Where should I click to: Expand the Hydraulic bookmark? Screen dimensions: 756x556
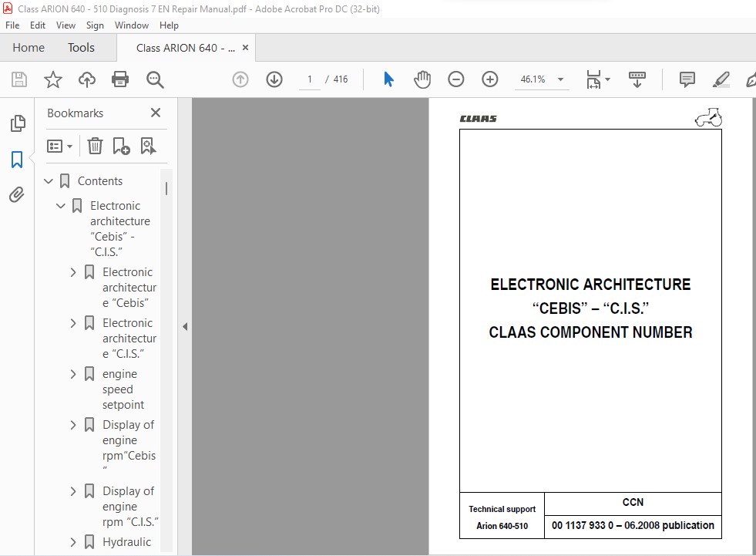point(72,542)
